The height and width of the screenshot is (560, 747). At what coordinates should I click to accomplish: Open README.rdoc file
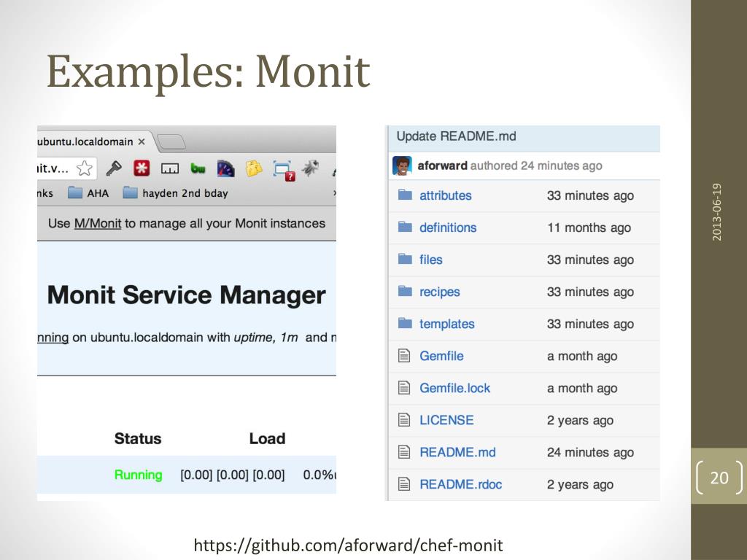(461, 484)
